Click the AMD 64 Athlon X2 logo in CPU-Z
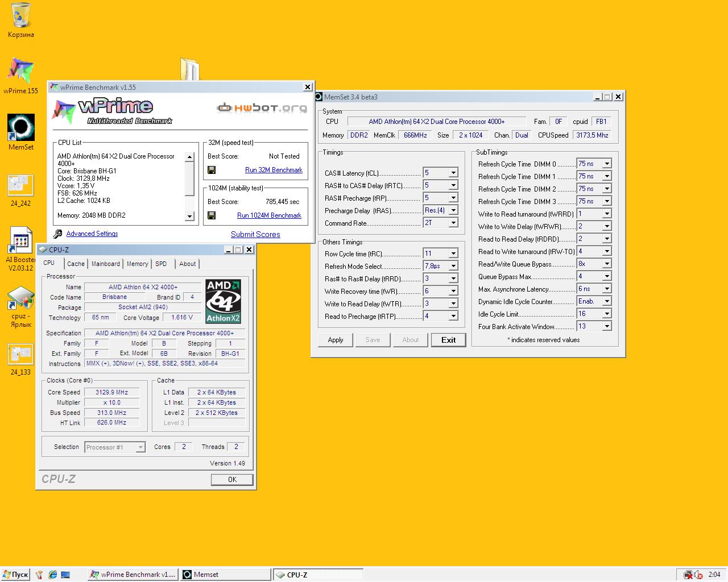Screen dimensions: 728x582 coord(223,301)
